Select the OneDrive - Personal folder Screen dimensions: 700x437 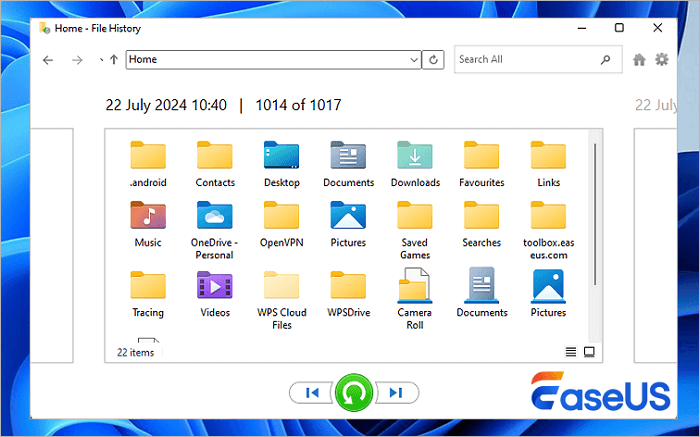coord(215,230)
